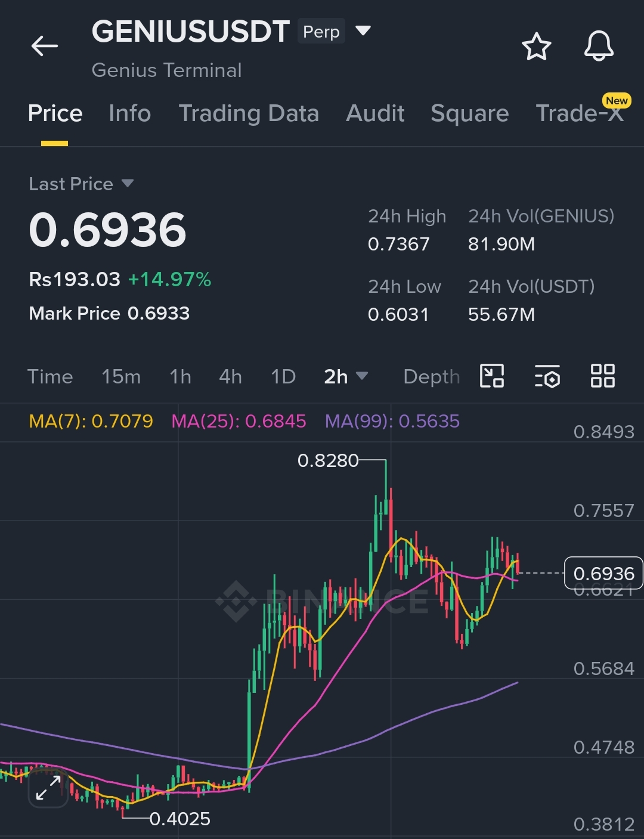Tap the 24h Vol(USDT) value 55.67M

501,314
